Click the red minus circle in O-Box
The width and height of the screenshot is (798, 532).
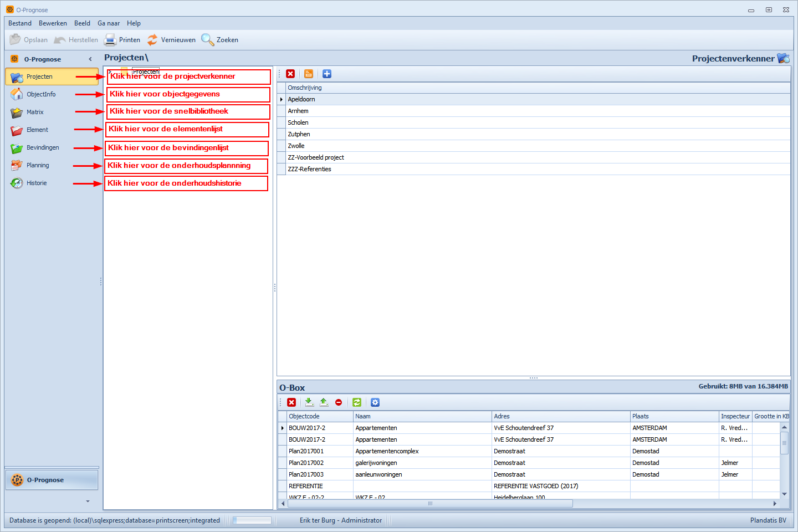[x=339, y=402]
